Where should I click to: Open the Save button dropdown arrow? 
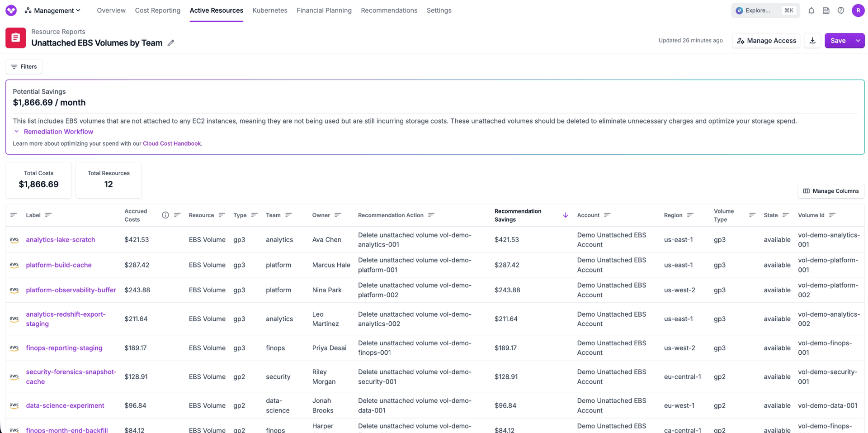pos(858,40)
